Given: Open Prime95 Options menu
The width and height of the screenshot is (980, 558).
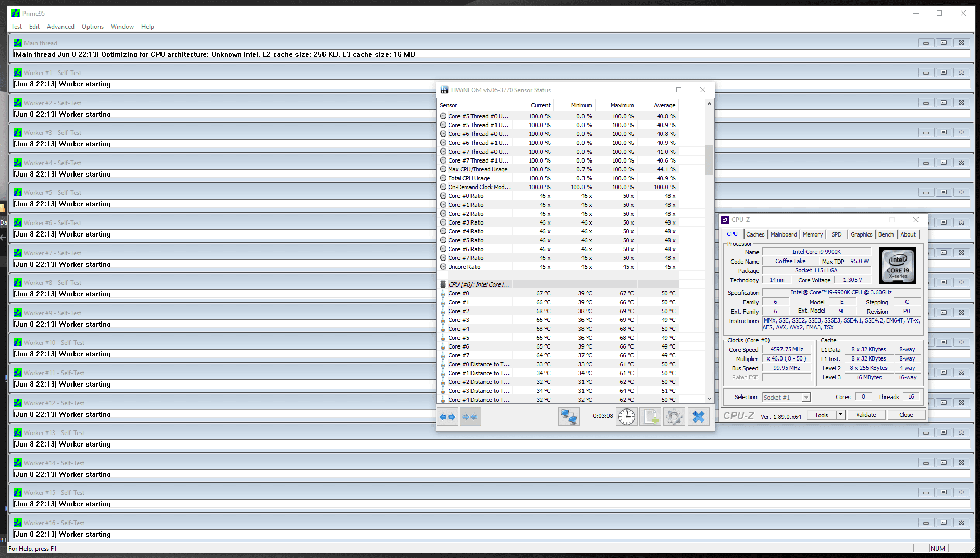Looking at the screenshot, I should tap(93, 27).
